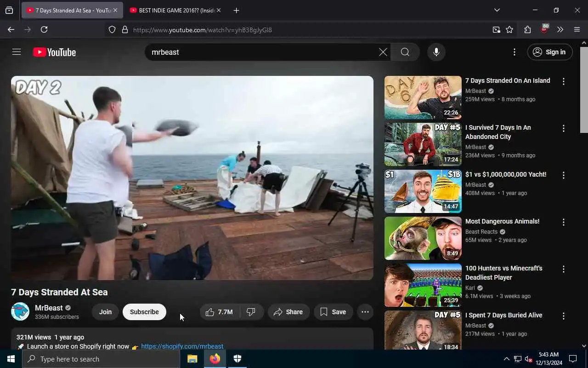Open I Survived 7 Days Abandoned City thumbnail

(423, 144)
